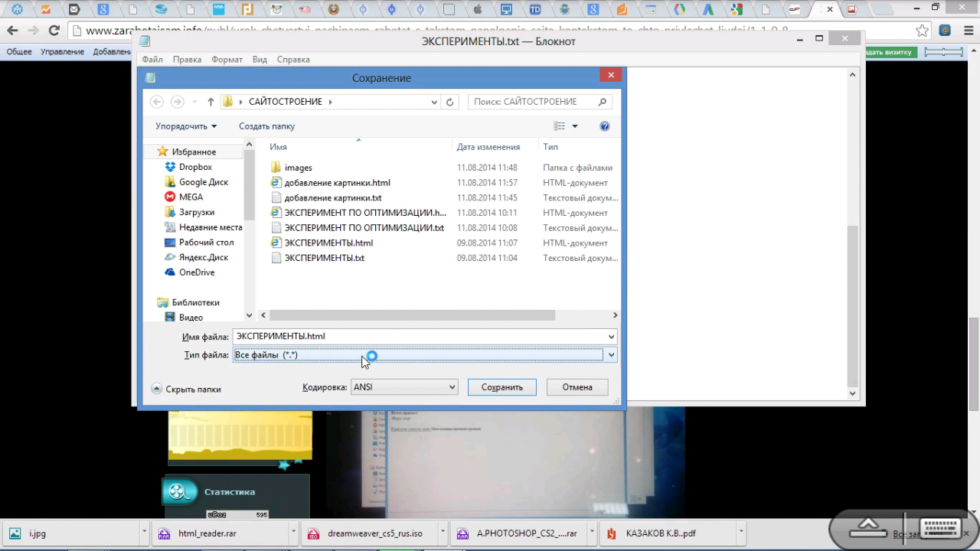The height and width of the screenshot is (551, 980).
Task: Select ЭКСПЕРИМЕНТ ПО ОПТИМИЗАЦИИ HTML document
Action: pyautogui.click(x=358, y=213)
